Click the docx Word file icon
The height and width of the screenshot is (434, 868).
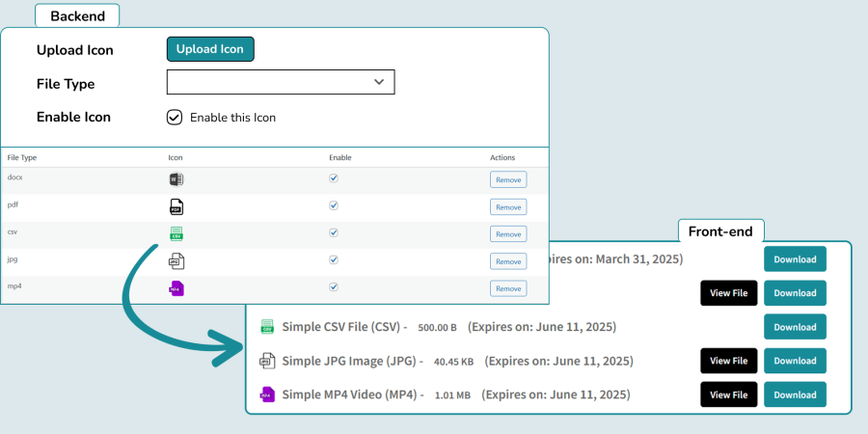[176, 179]
